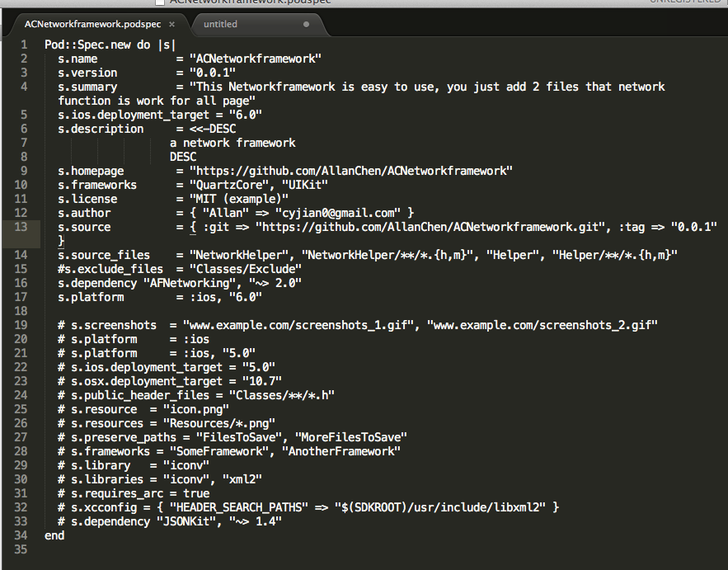
Task: Click s.platform on line 17
Action: point(91,297)
